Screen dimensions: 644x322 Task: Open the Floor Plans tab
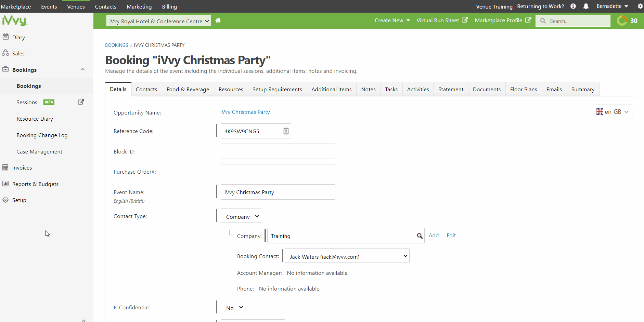click(524, 89)
